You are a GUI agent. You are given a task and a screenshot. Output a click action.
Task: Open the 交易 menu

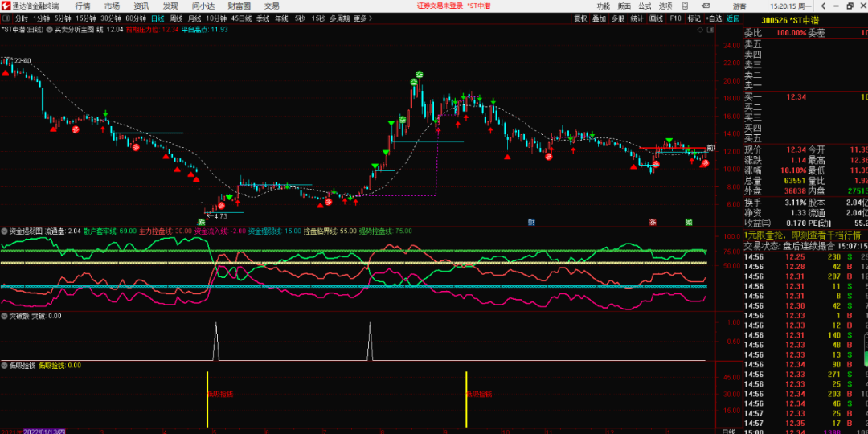tap(272, 6)
